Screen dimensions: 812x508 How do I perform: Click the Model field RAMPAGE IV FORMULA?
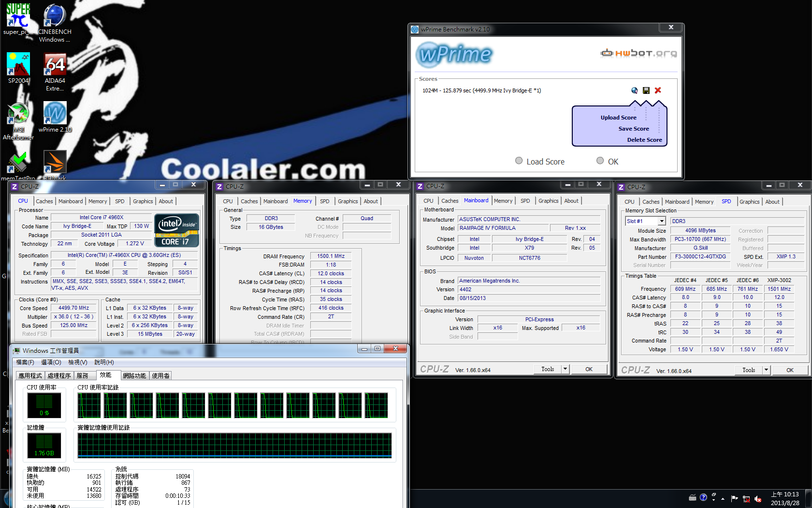(503, 228)
